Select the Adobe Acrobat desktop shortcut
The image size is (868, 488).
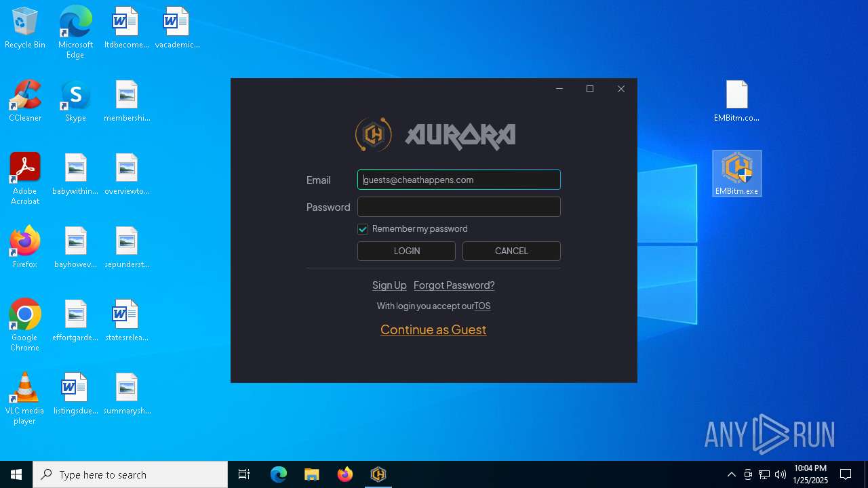(25, 178)
